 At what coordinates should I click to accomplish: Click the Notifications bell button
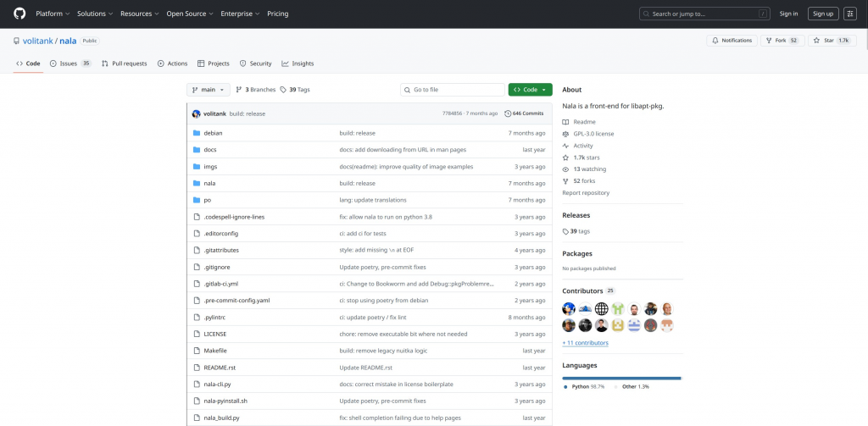click(x=732, y=40)
